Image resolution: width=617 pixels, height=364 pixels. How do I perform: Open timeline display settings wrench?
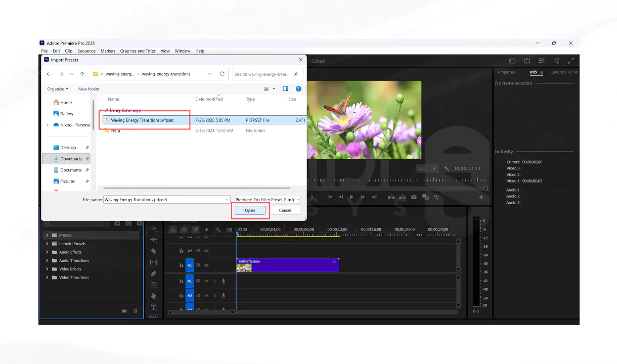click(x=218, y=230)
